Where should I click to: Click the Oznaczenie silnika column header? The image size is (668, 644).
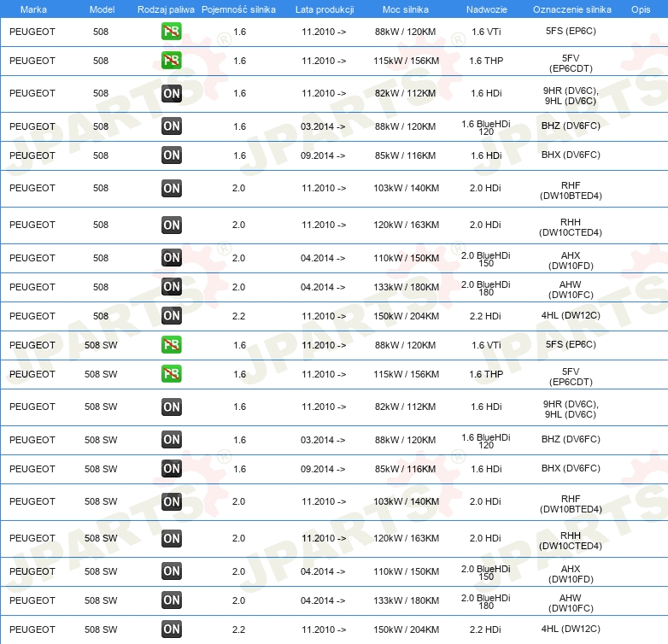point(571,9)
